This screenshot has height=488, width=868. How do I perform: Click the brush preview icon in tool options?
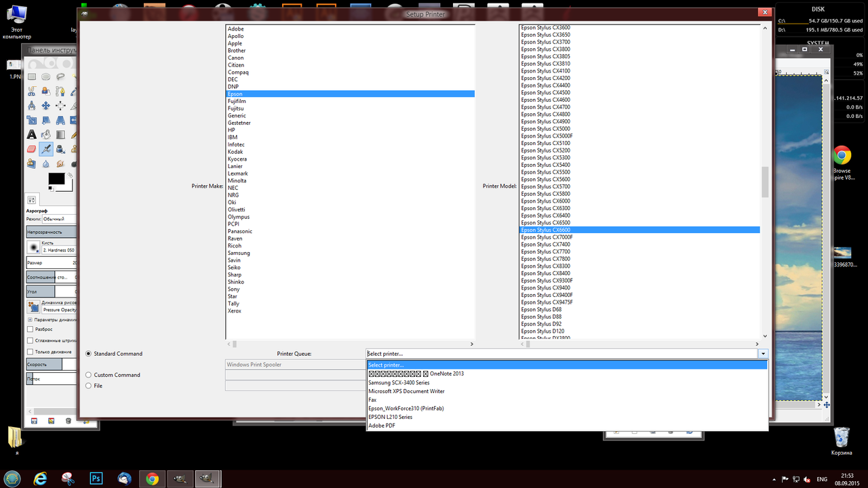tap(33, 247)
